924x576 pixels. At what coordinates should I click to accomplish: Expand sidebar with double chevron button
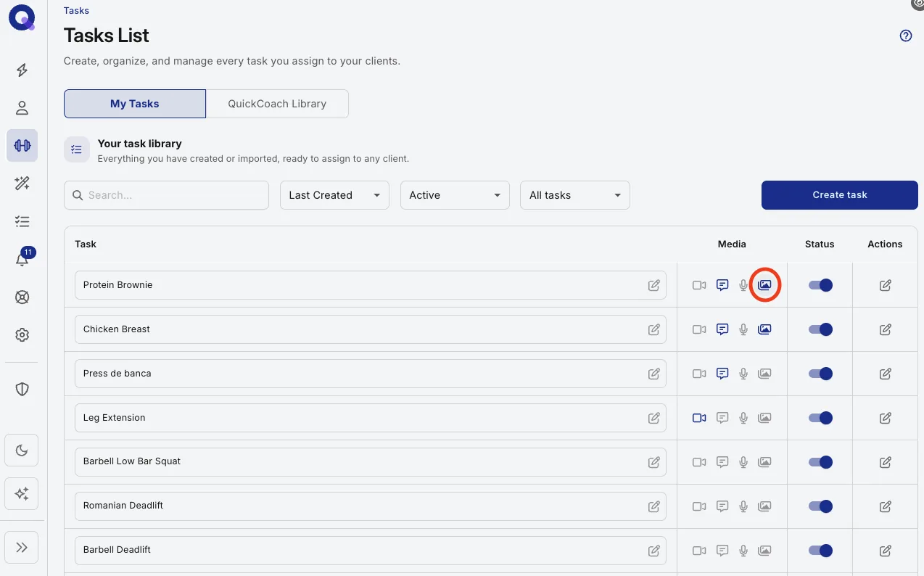pos(22,547)
